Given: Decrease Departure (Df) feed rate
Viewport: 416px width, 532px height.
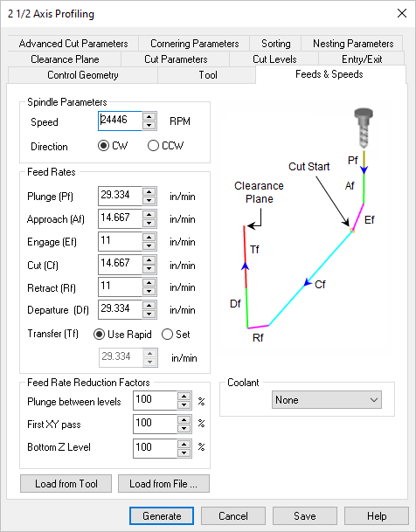Looking at the screenshot, I should [x=149, y=314].
